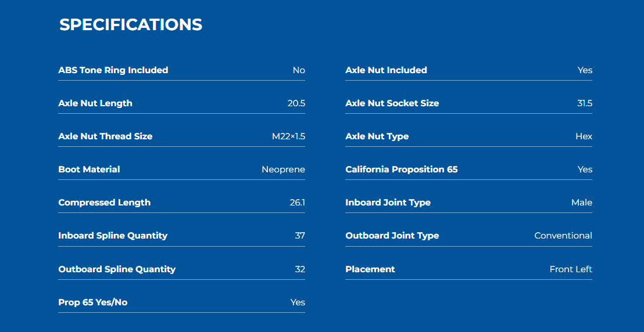Select the Boot Material label
The height and width of the screenshot is (332, 644).
[89, 169]
